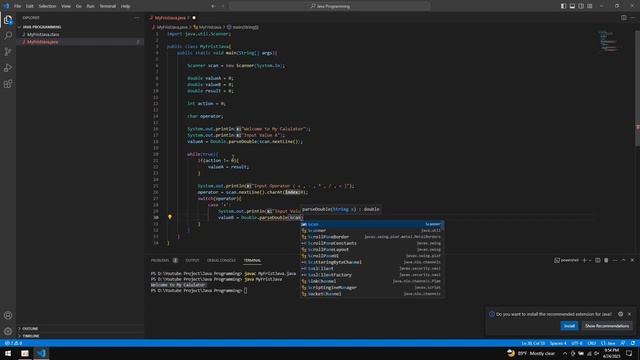This screenshot has height=360, width=640.
Task: Select the ScriptEngineManager suggestion
Action: coord(372,287)
